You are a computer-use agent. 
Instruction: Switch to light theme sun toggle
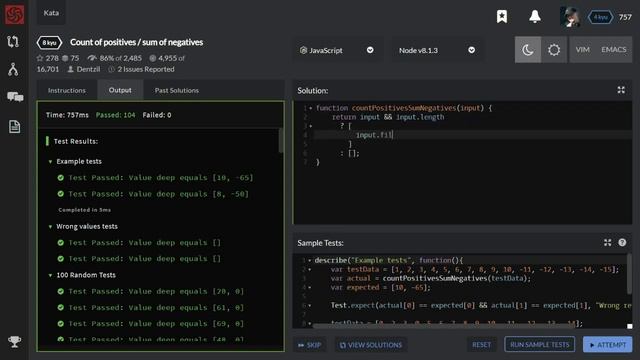pos(554,50)
